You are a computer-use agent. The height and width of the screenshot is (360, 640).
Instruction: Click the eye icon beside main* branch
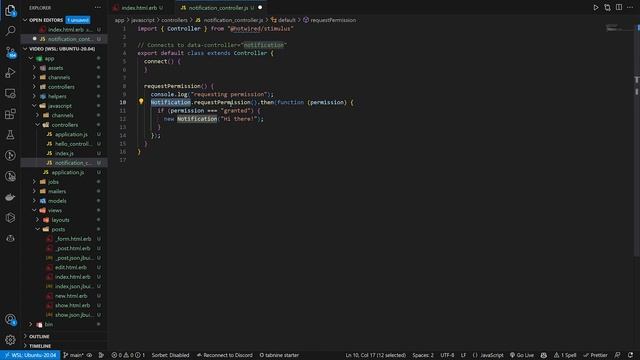click(x=89, y=355)
